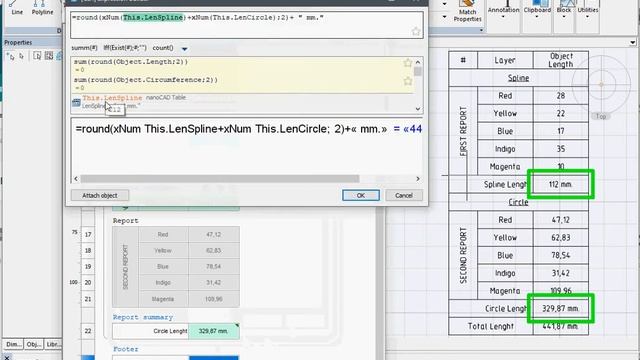Select row header 22 in table editor
Screen dimensions: 640x360
pyautogui.click(x=88, y=331)
